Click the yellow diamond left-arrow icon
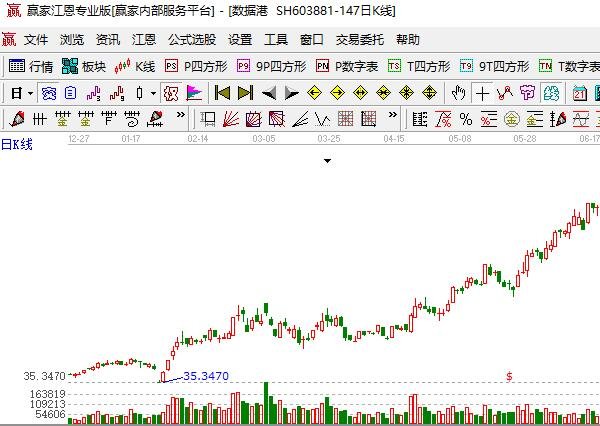Screen dimensions: 600x426 314,93
